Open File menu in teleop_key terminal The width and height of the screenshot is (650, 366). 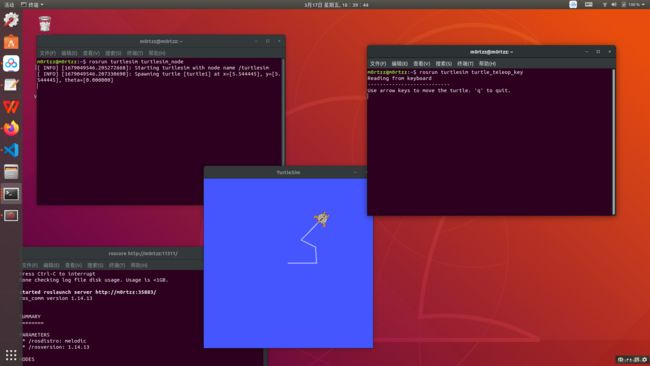click(x=378, y=63)
